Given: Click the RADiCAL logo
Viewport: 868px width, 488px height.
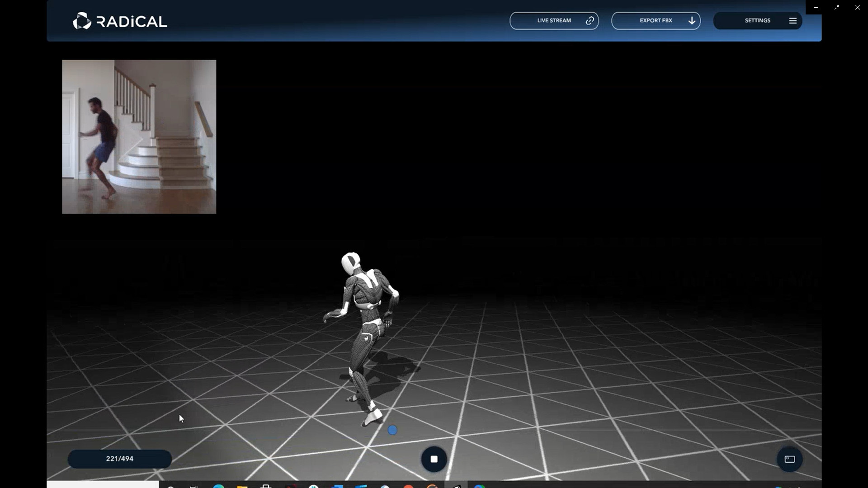Looking at the screenshot, I should (119, 20).
